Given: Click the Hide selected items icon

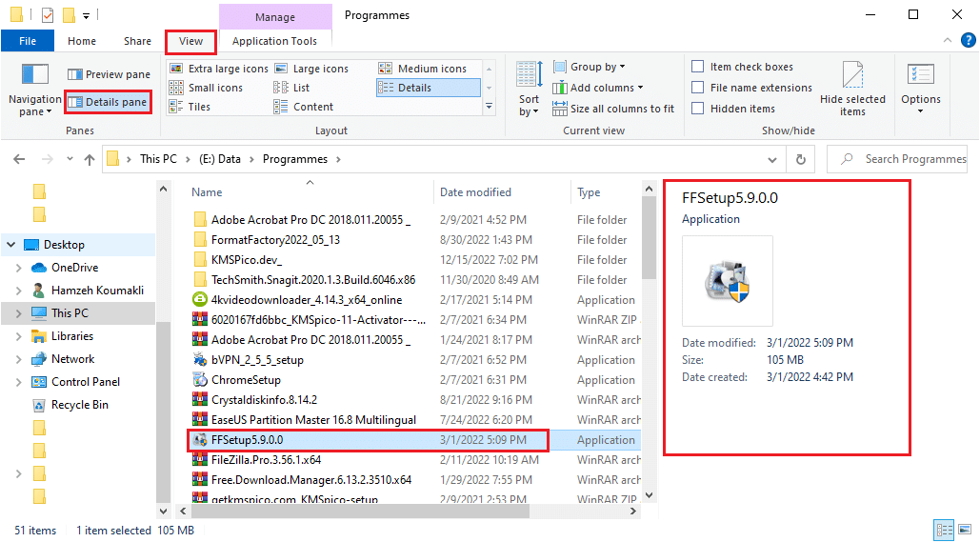Looking at the screenshot, I should [852, 76].
